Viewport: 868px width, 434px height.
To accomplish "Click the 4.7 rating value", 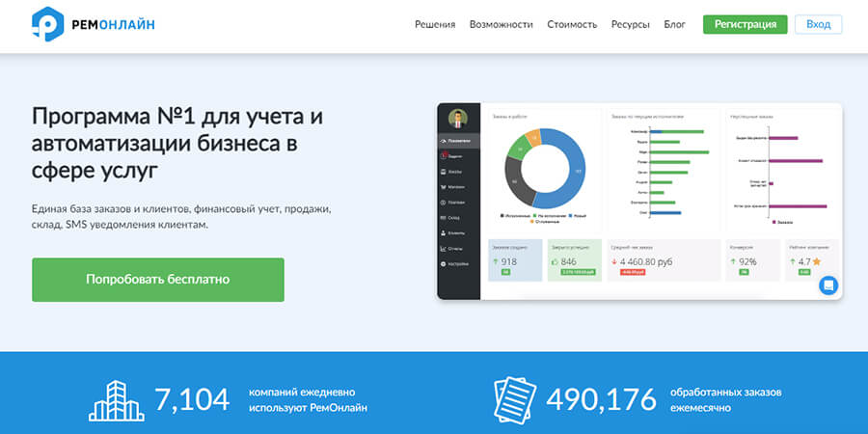I will (804, 261).
